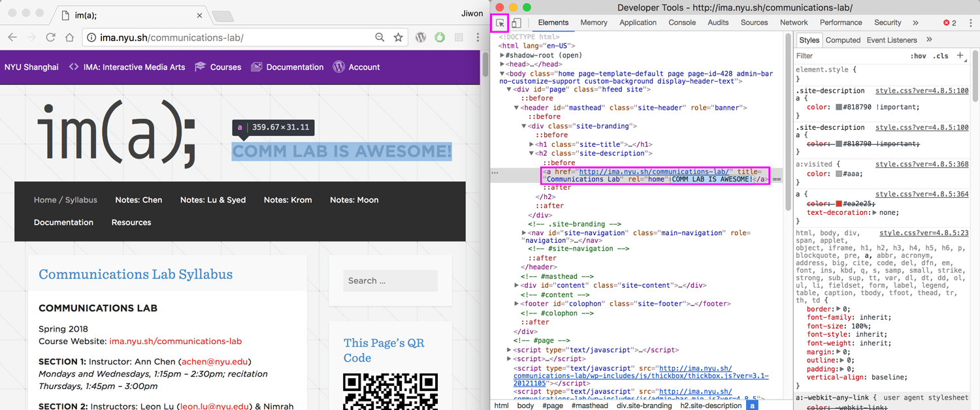Screen dimensions: 980x410
Task: Click the green extension icon in the Chrome toolbar
Action: [440, 38]
